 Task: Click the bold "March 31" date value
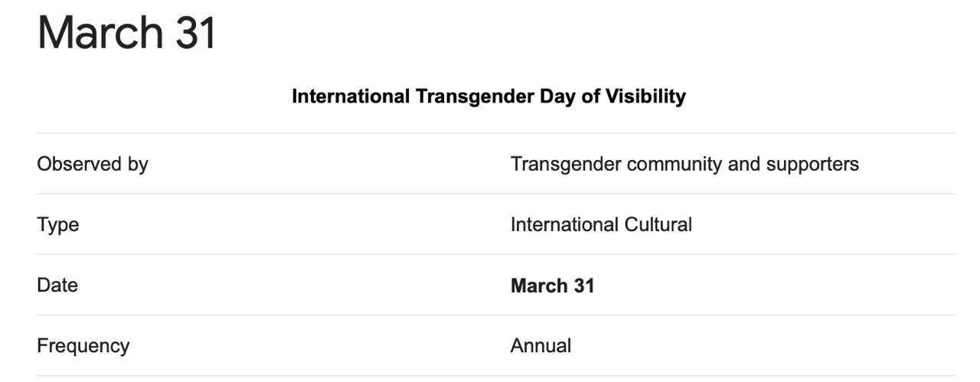point(552,286)
